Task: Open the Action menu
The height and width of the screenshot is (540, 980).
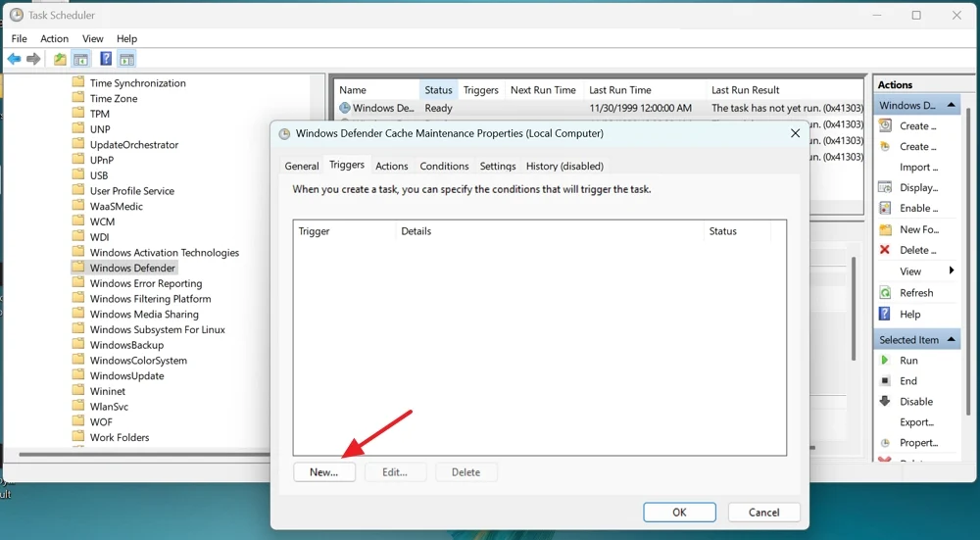Action: pyautogui.click(x=54, y=39)
